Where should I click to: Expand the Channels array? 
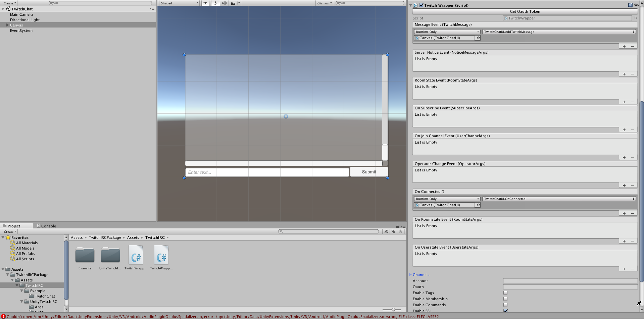410,275
